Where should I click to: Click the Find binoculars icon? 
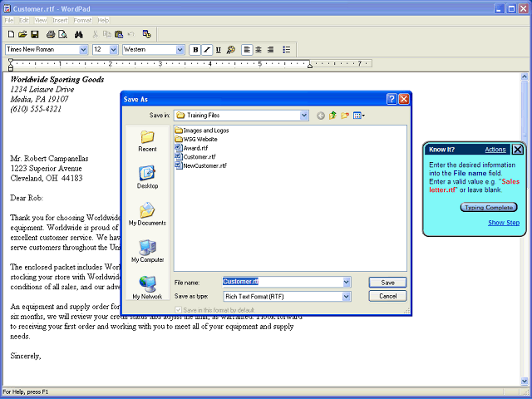click(x=79, y=34)
